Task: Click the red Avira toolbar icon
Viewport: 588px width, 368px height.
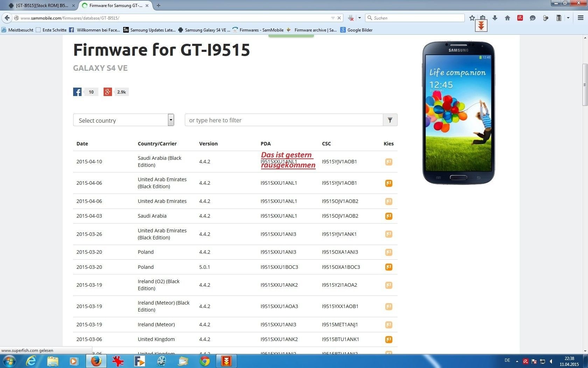Action: [x=520, y=18]
